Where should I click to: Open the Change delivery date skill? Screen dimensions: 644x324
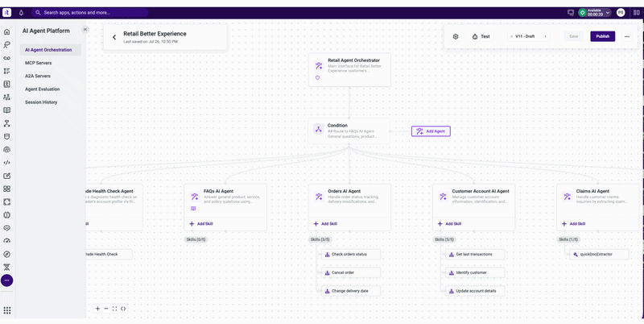pyautogui.click(x=351, y=291)
